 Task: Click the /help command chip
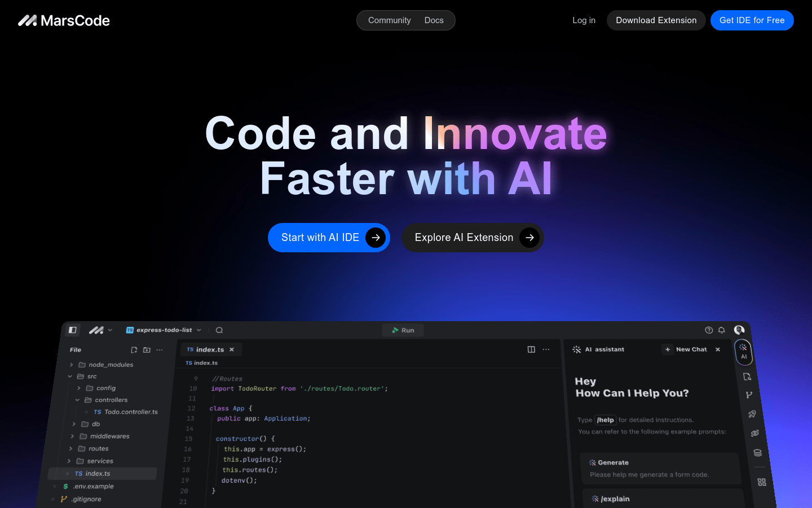tap(606, 420)
